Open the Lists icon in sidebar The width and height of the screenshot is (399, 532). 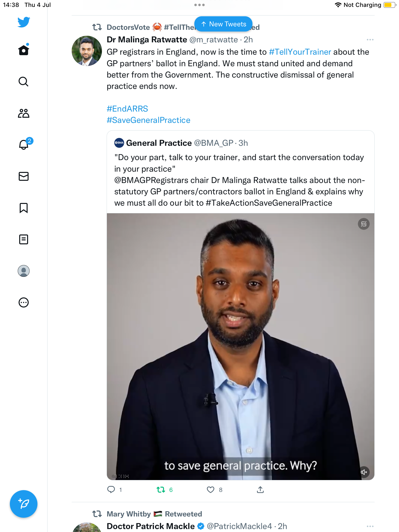[24, 239]
